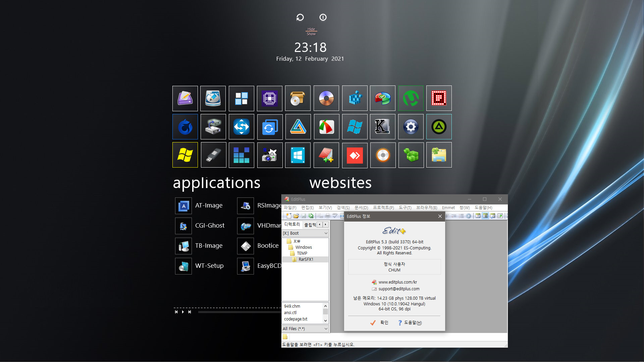Open the Emmet menu

(448, 207)
